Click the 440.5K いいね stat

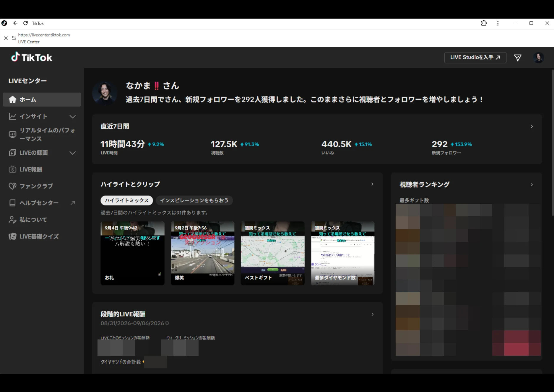click(346, 148)
